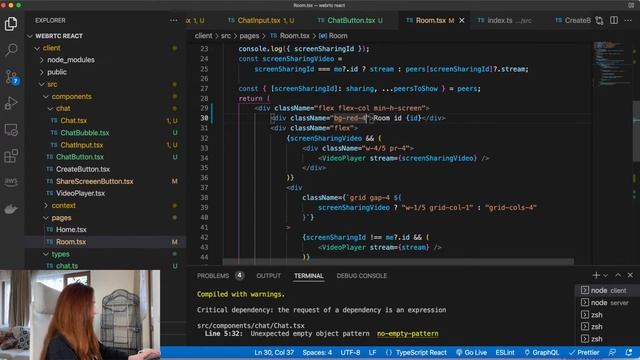Open ChatInput.tsx file in explorer tree
This screenshot has height=360, width=640.
point(105,145)
